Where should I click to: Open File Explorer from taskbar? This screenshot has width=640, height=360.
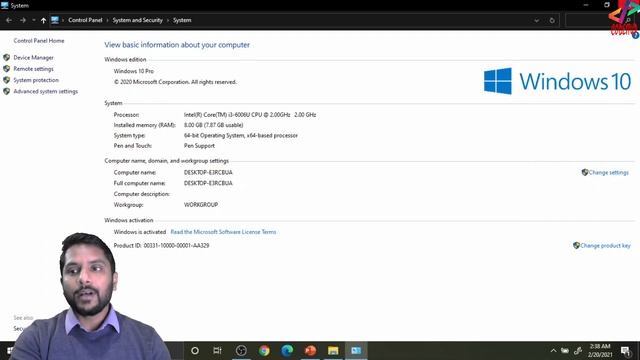333,351
